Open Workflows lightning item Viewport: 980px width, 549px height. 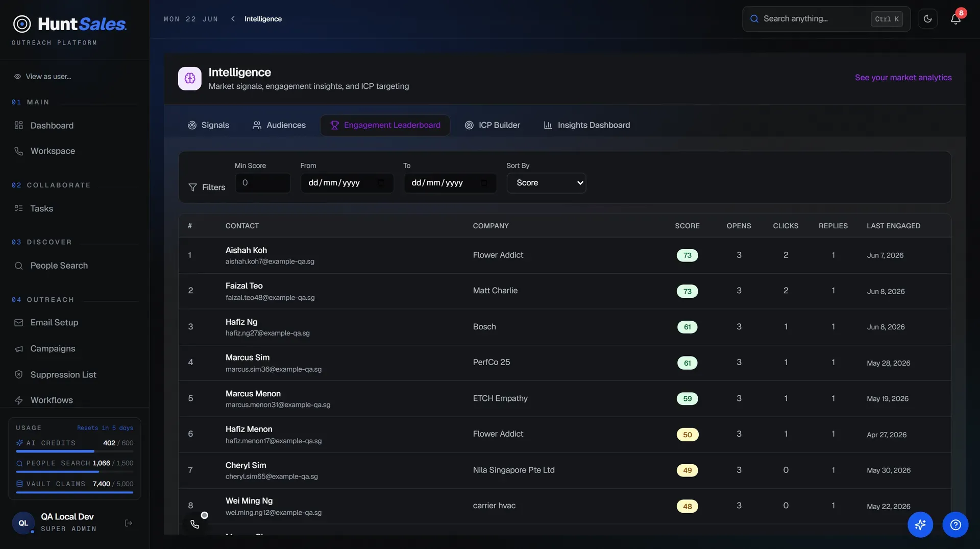(52, 400)
